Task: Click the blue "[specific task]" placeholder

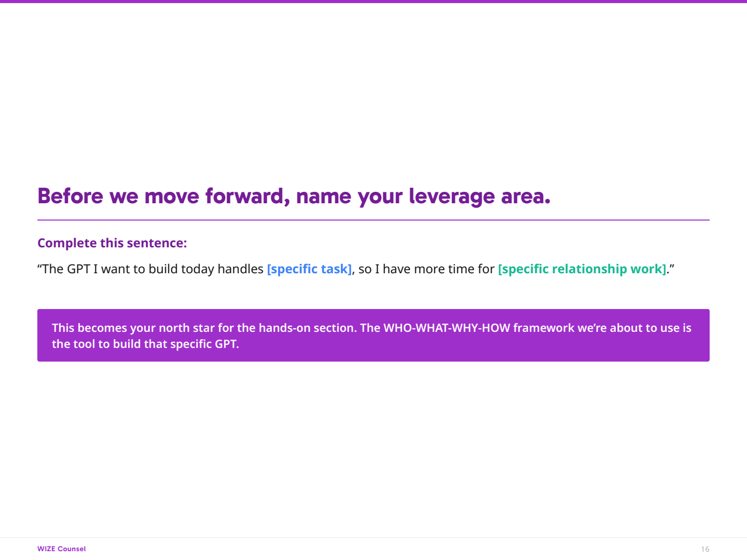Action: pyautogui.click(x=309, y=269)
